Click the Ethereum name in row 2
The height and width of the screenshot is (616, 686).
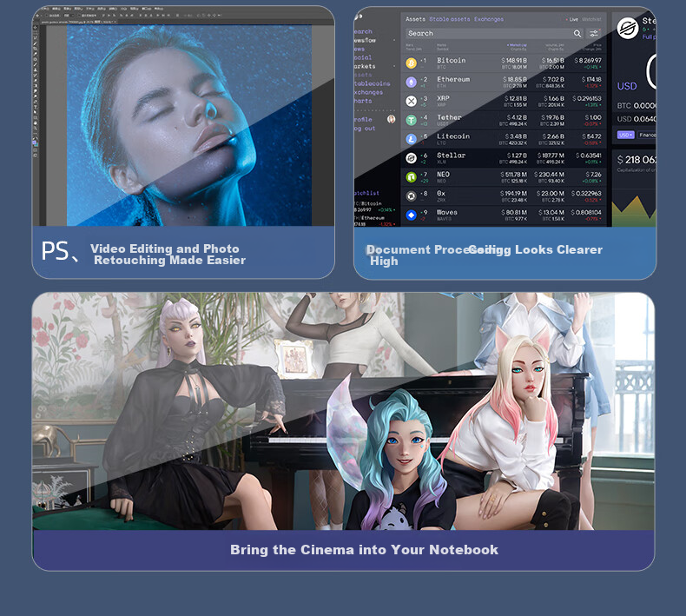coord(453,79)
